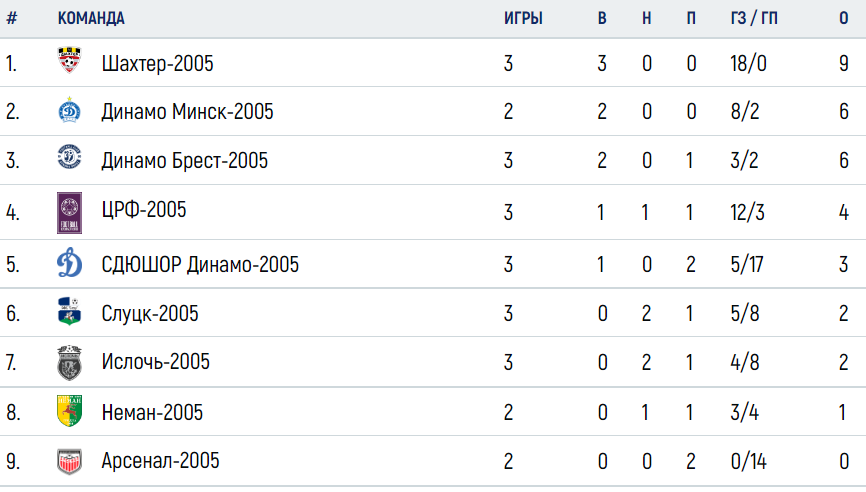
Task: Open the Динамо Брест-2005 team link
Action: (184, 161)
